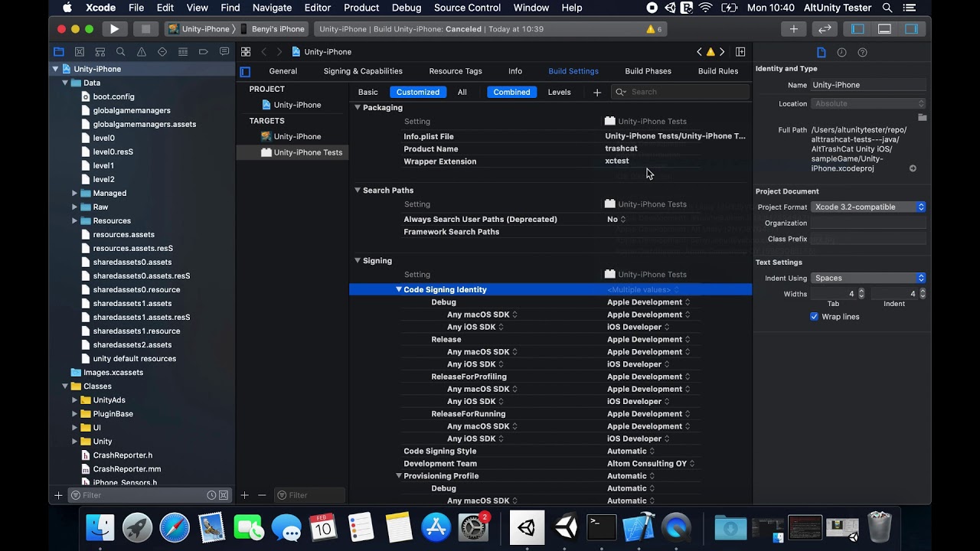Change the Development Team dropdown

pos(651,463)
